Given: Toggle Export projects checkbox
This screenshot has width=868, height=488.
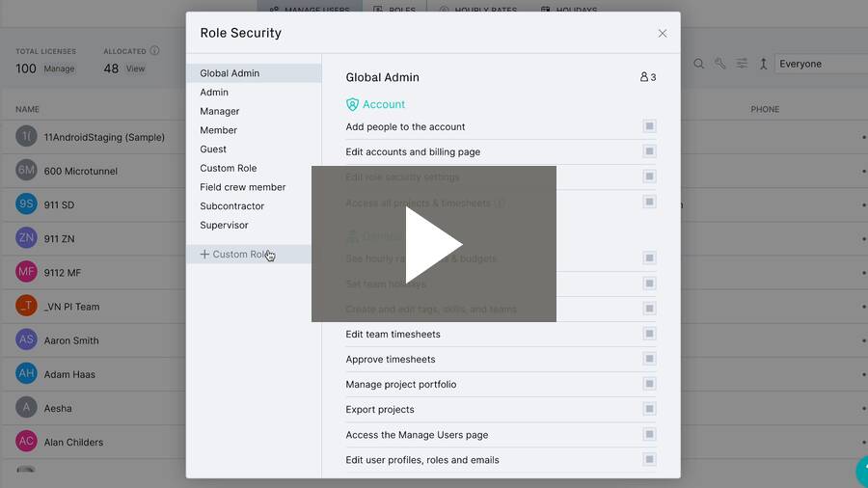Looking at the screenshot, I should click(649, 410).
